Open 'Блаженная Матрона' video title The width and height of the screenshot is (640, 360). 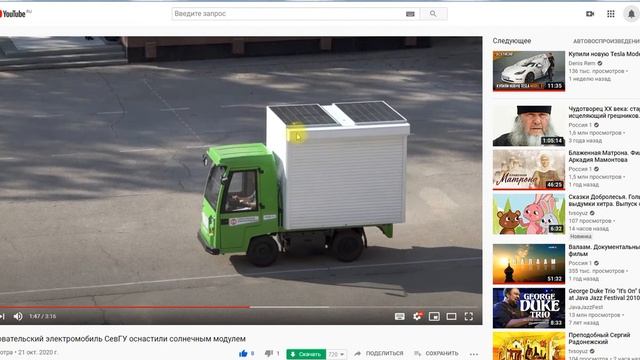point(604,156)
